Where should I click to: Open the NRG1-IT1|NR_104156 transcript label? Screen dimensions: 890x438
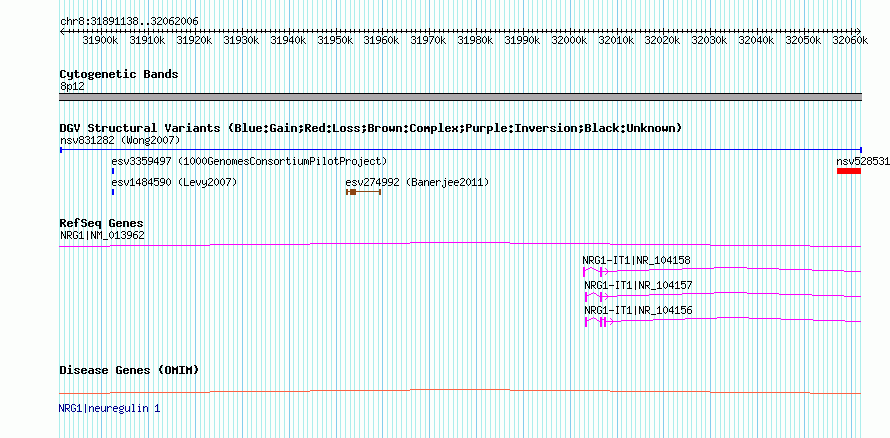639,310
